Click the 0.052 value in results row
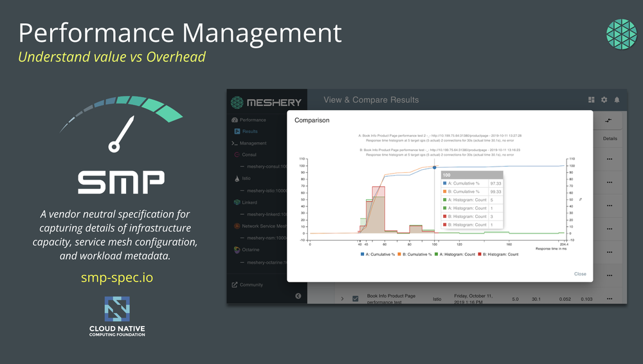Screen dimensions: 643x364 565,299
